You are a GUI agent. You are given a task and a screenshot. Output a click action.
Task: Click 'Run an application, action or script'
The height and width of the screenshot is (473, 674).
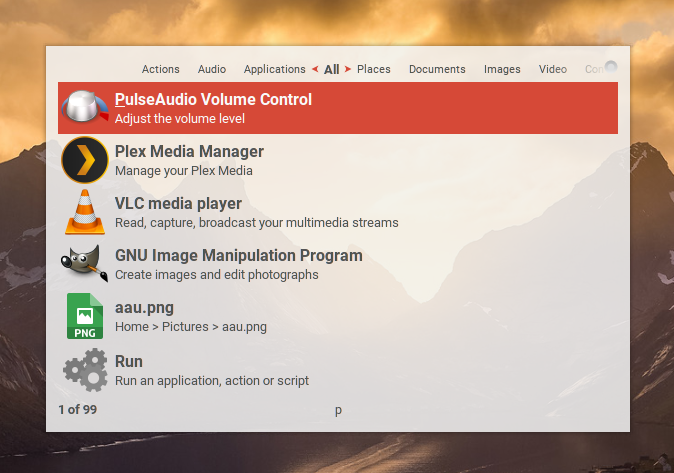212,381
